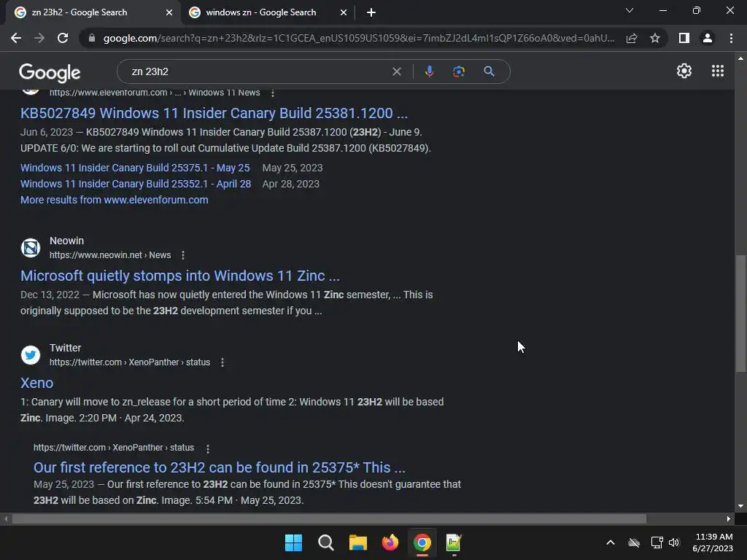Image resolution: width=747 pixels, height=560 pixels.
Task: Close the 'zn 23h2' tab
Action: (x=169, y=13)
